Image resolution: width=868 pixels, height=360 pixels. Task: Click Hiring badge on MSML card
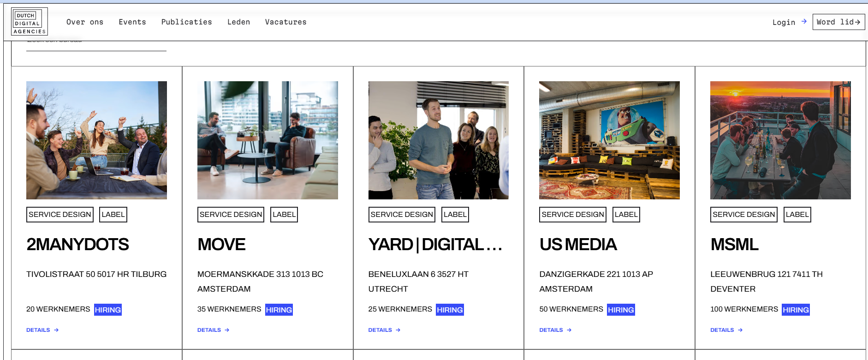(x=796, y=310)
